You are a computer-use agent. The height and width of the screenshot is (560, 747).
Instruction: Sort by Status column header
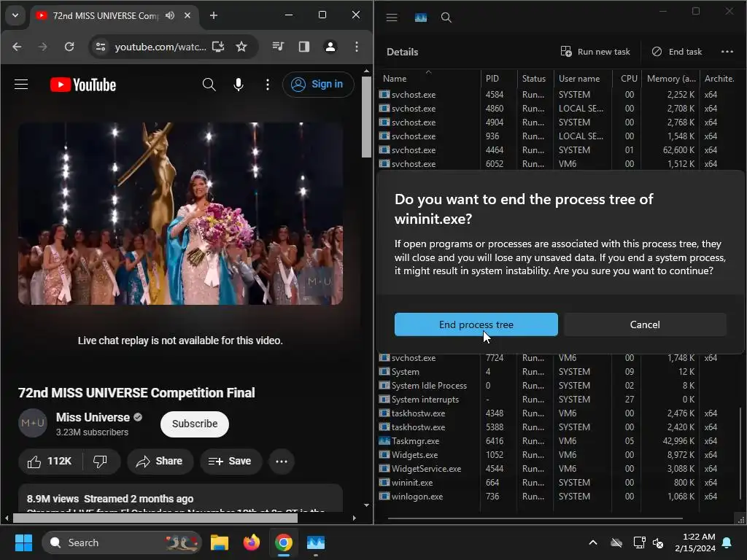tap(535, 79)
